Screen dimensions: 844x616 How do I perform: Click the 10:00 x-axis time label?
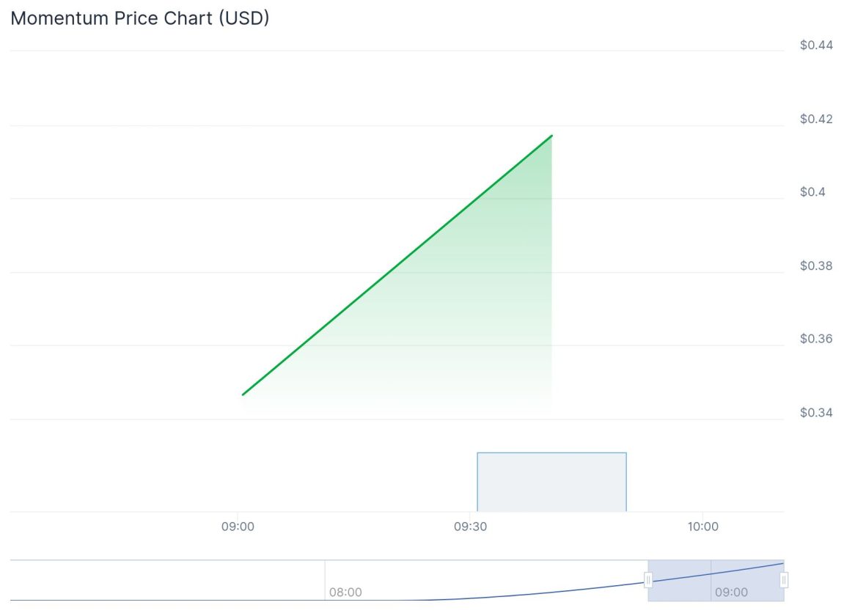tap(702, 527)
